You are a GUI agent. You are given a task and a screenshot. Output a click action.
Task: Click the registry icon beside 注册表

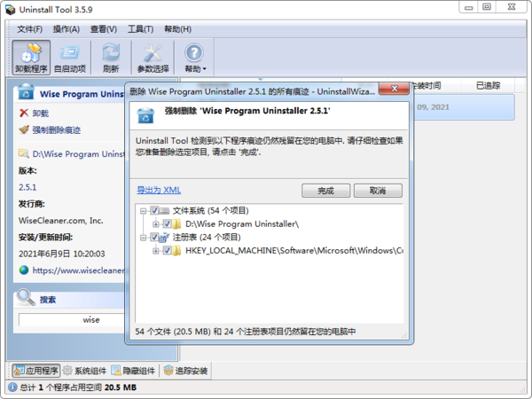tap(164, 237)
